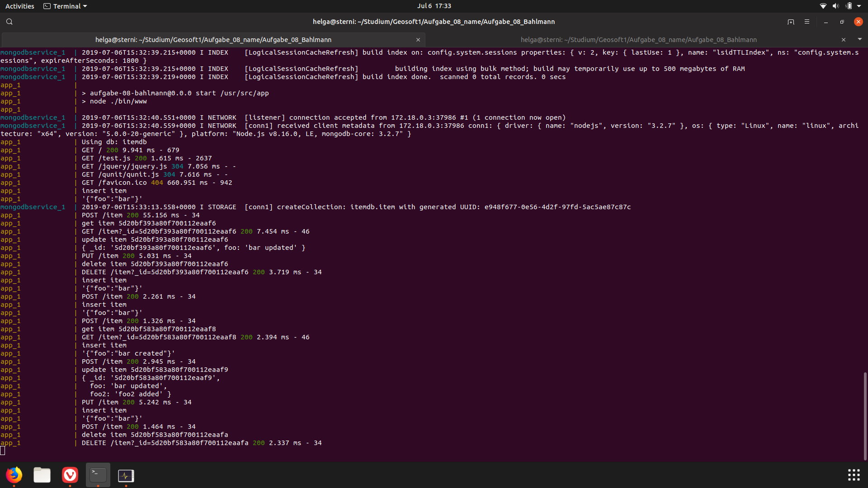The image size is (868, 488).
Task: Open the Terminal app menu dropdown
Action: (66, 6)
